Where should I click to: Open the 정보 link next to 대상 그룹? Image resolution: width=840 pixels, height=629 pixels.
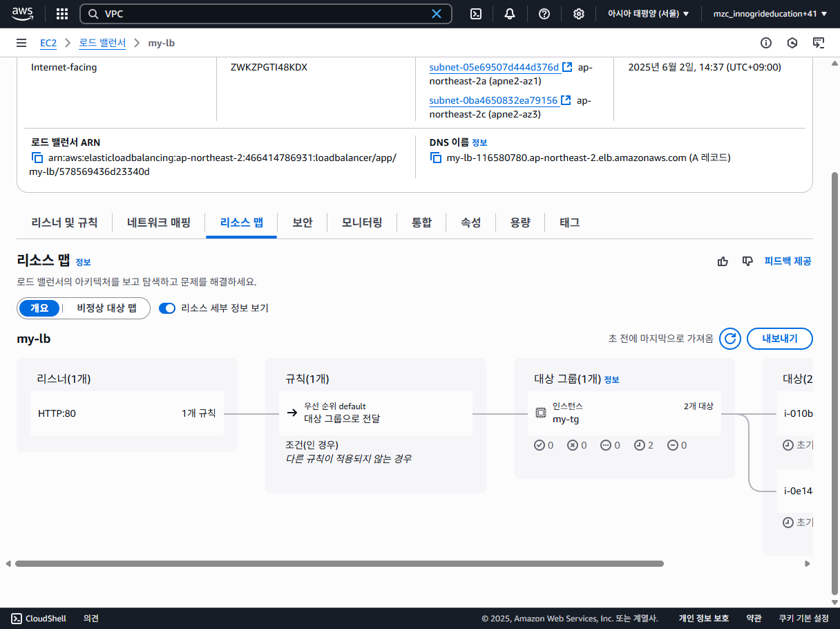(611, 379)
